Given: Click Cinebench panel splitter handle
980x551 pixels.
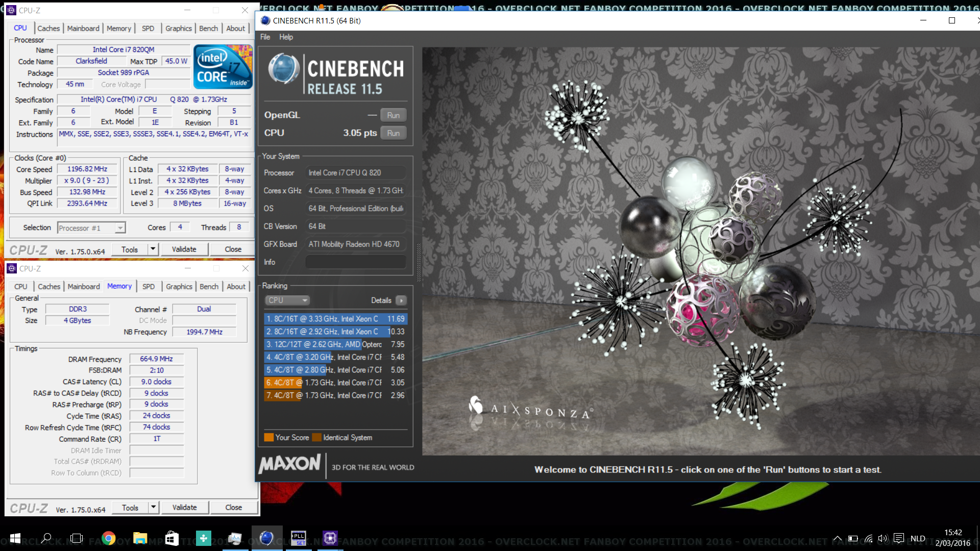Looking at the screenshot, I should [419, 262].
